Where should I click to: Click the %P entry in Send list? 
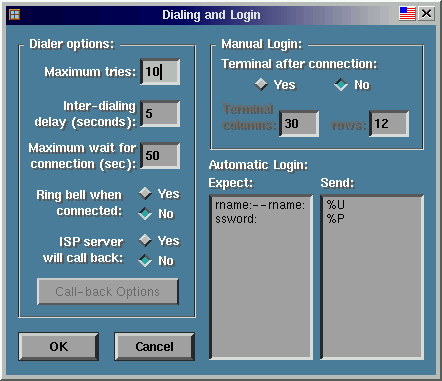pos(336,219)
